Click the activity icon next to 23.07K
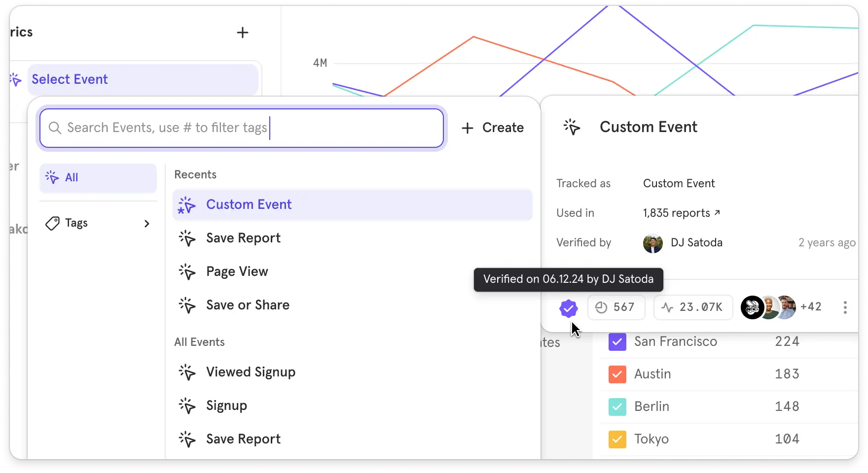Image resolution: width=868 pixels, height=473 pixels. pos(668,307)
